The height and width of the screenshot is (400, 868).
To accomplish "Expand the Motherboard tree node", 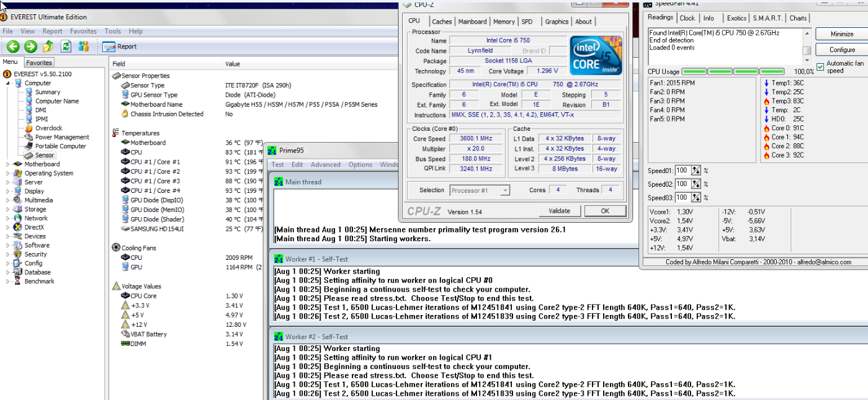I will click(8, 164).
